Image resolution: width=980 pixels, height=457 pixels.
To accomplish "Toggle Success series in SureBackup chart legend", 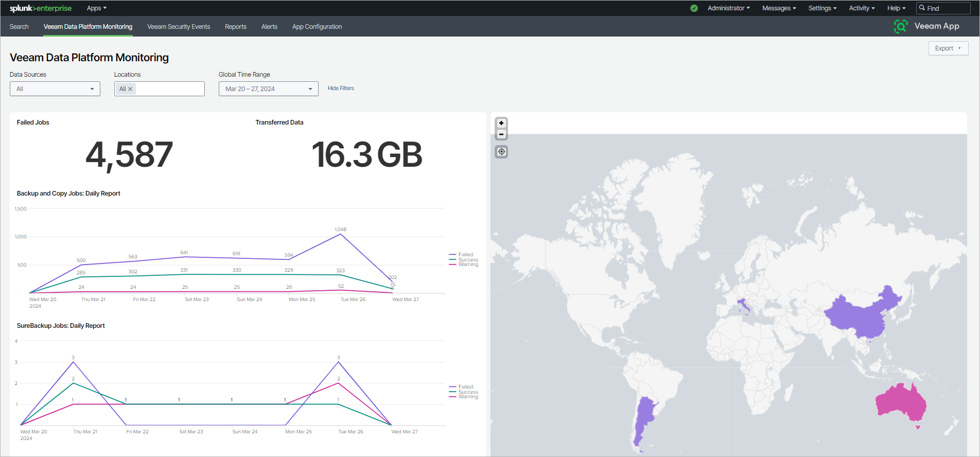I will (x=468, y=392).
